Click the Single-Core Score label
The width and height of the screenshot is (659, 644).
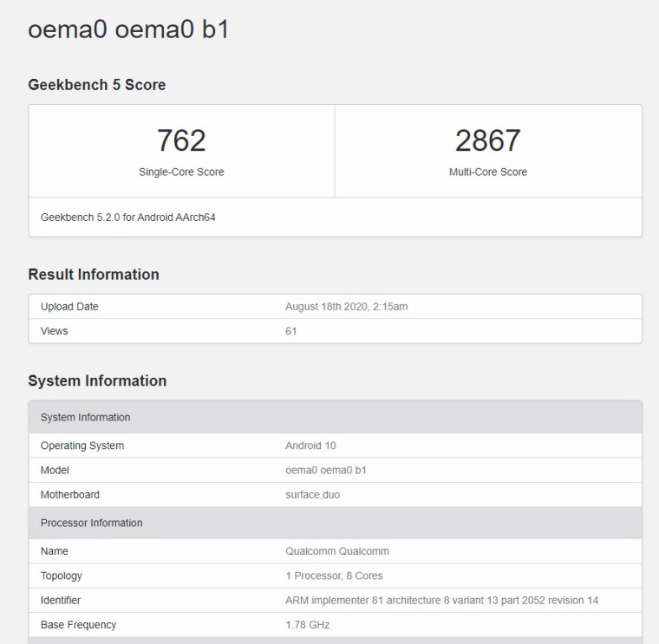coord(181,172)
